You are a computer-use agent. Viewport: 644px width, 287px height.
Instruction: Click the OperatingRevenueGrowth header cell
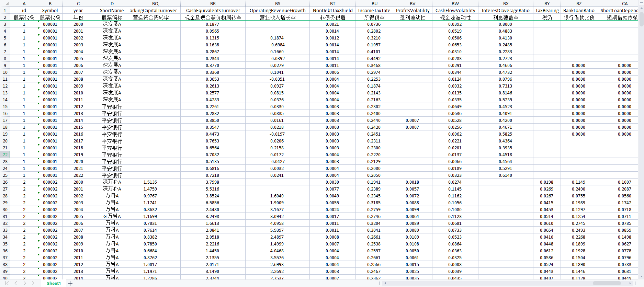[278, 10]
